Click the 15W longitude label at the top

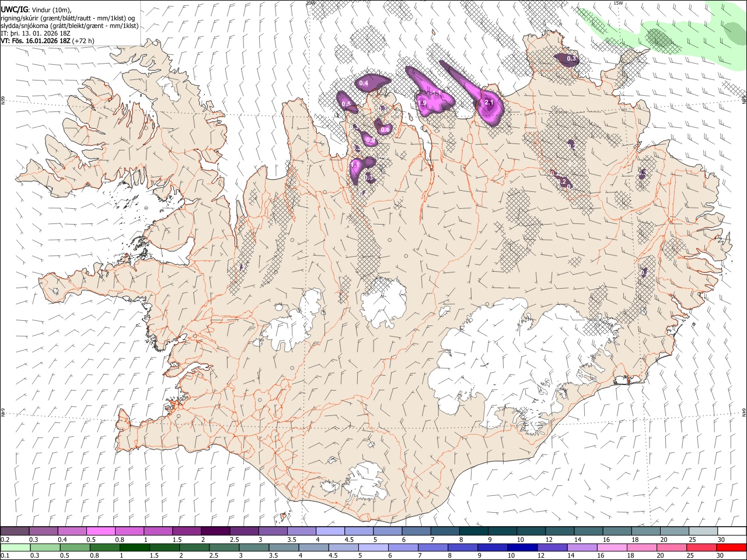click(618, 3)
